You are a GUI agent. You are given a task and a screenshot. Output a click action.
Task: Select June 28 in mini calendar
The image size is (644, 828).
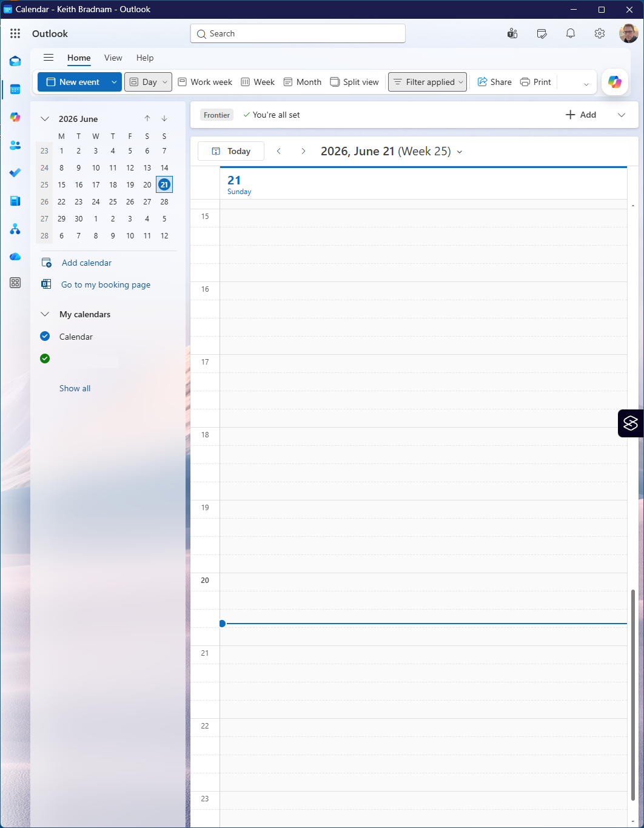click(164, 201)
